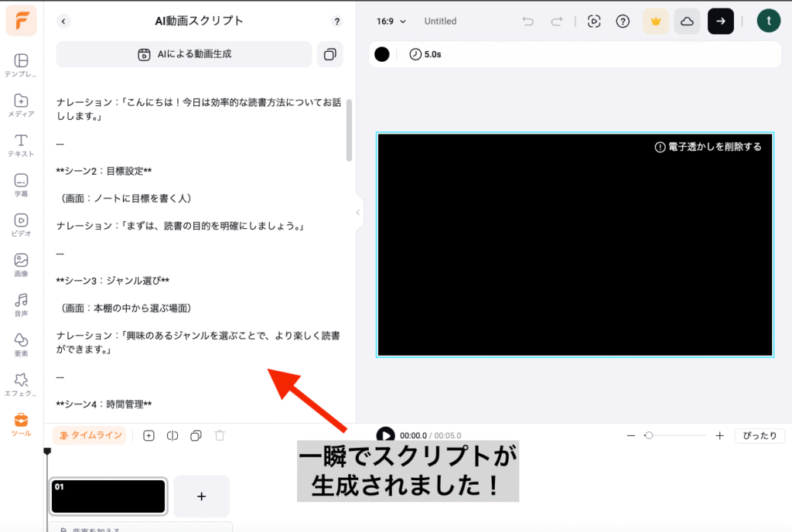
Task: Pick the black background color swatch
Action: tap(382, 54)
